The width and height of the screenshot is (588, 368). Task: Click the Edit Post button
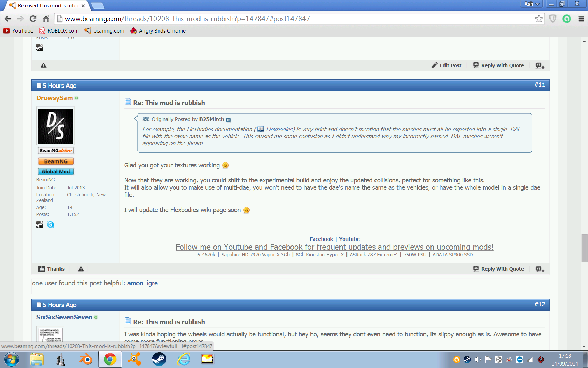(x=446, y=65)
